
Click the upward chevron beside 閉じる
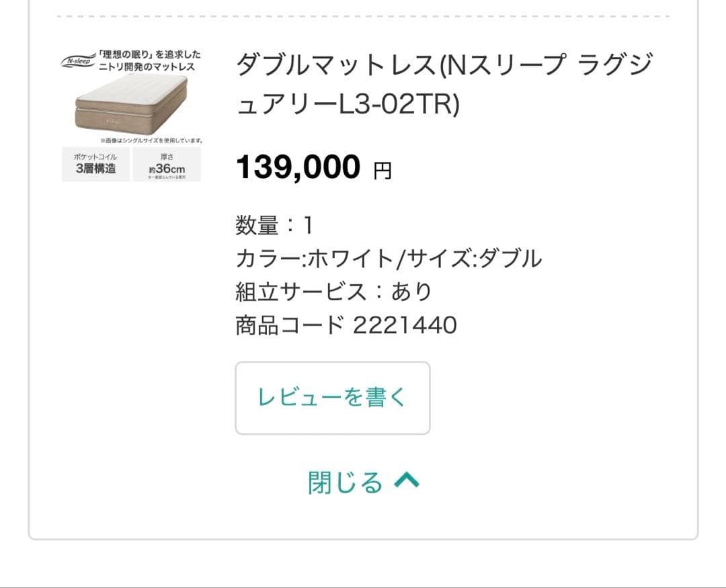click(x=407, y=480)
